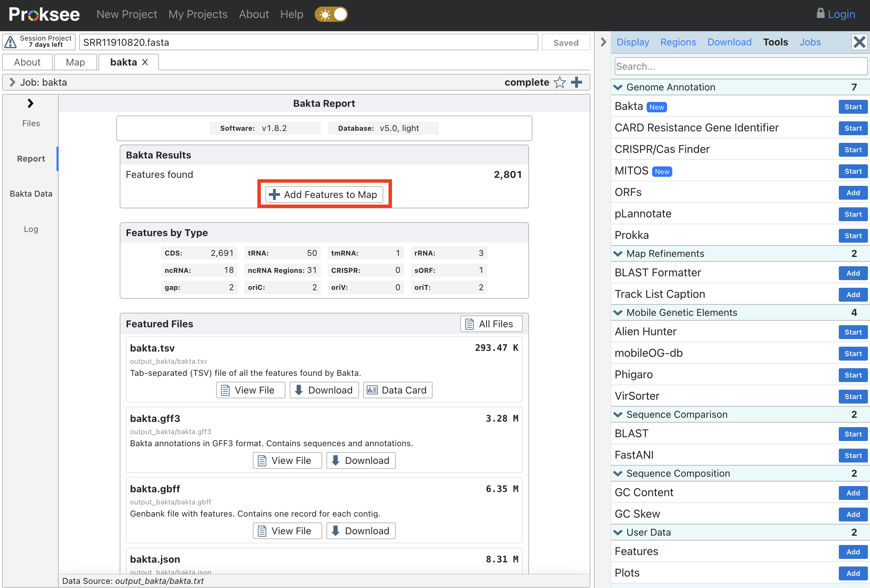This screenshot has width=870, height=588.
Task: Click the star icon to favorite the job
Action: [x=560, y=82]
